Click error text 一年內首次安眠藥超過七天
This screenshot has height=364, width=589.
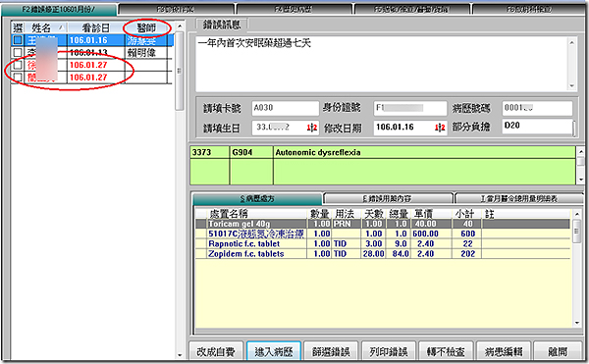pyautogui.click(x=254, y=43)
